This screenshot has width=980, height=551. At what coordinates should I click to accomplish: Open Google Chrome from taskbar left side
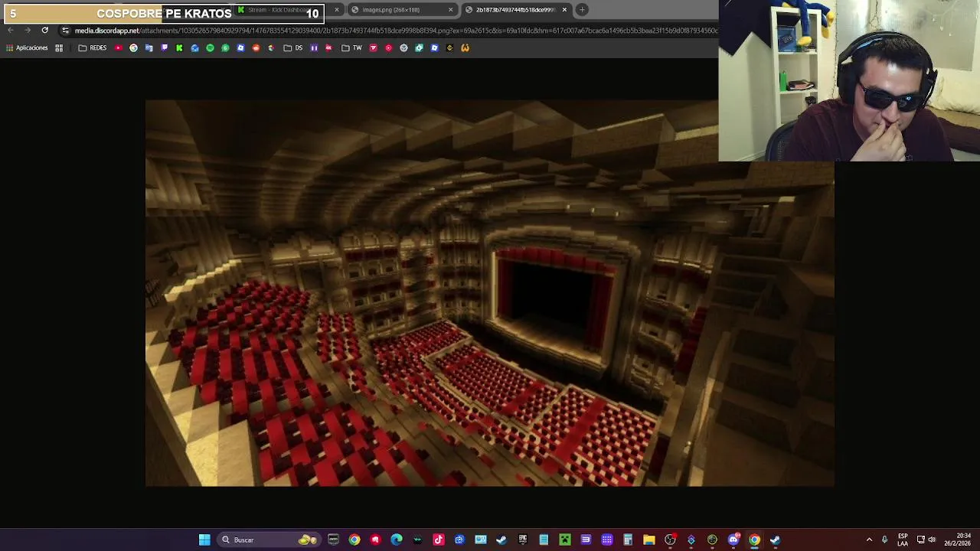pyautogui.click(x=354, y=540)
